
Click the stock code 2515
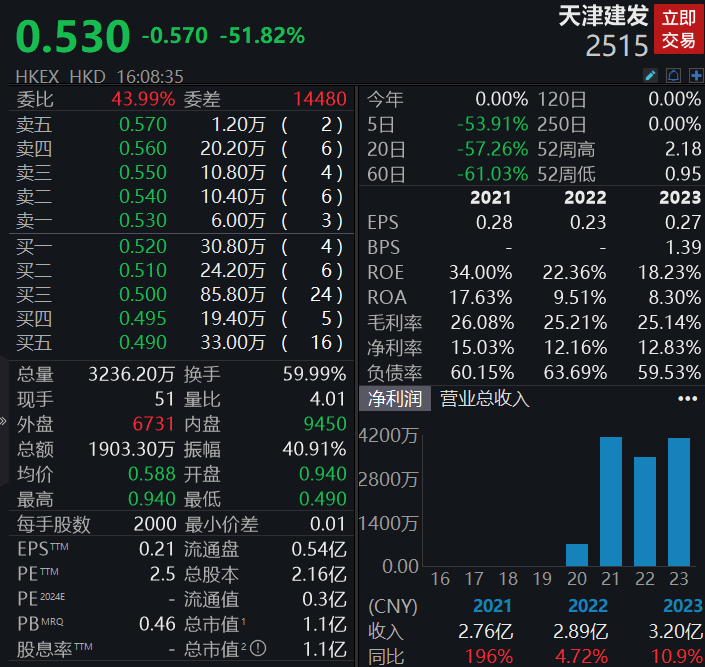tap(617, 46)
